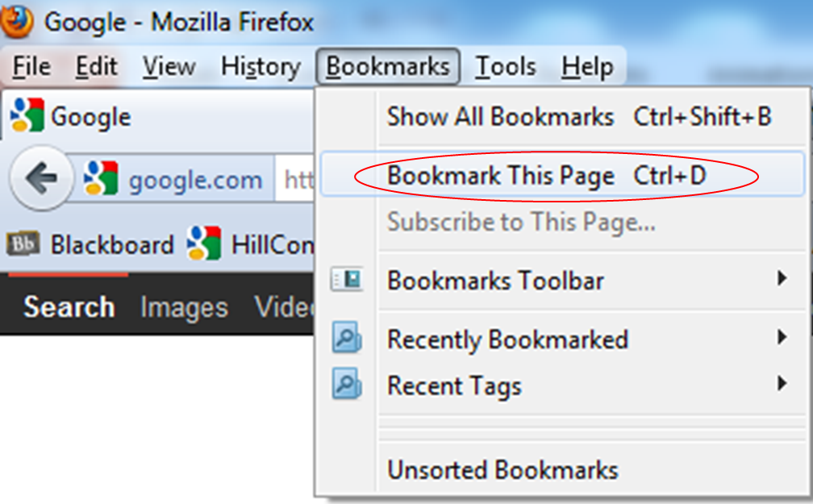Screen dimensions: 813x504
Task: Click the google.com identity label
Action: (x=195, y=180)
